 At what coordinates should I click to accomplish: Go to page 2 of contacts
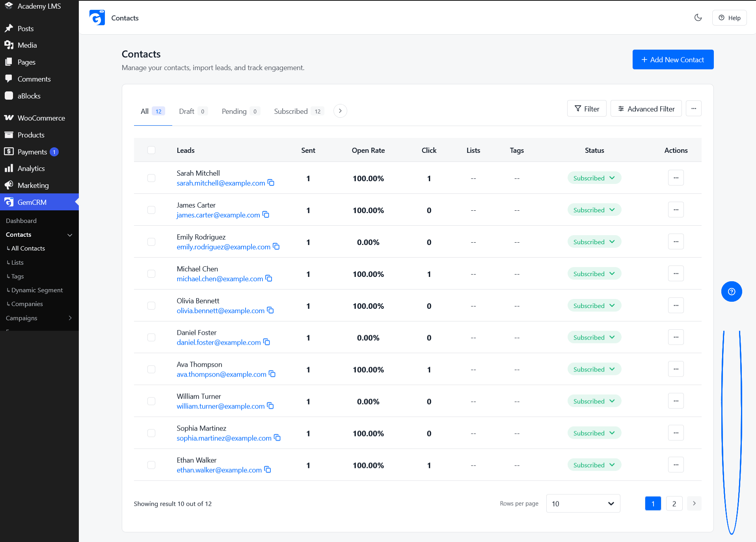coord(674,503)
